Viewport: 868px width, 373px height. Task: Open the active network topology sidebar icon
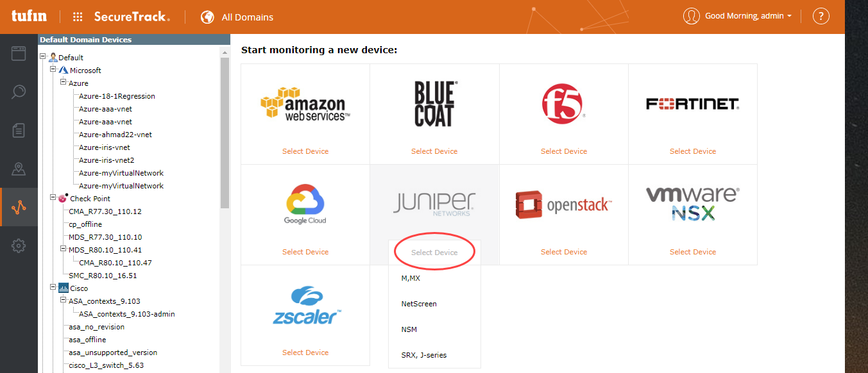point(19,207)
